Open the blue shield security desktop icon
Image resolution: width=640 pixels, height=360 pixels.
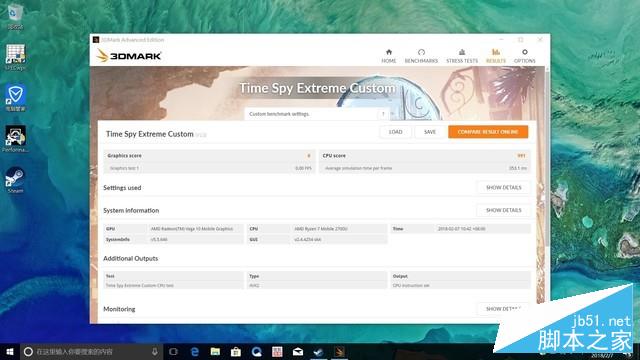16,98
